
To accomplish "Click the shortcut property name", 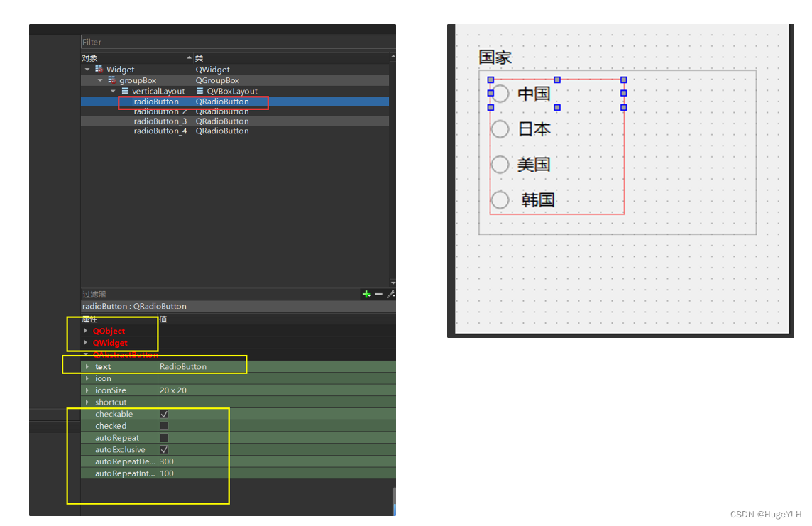I will 110,402.
